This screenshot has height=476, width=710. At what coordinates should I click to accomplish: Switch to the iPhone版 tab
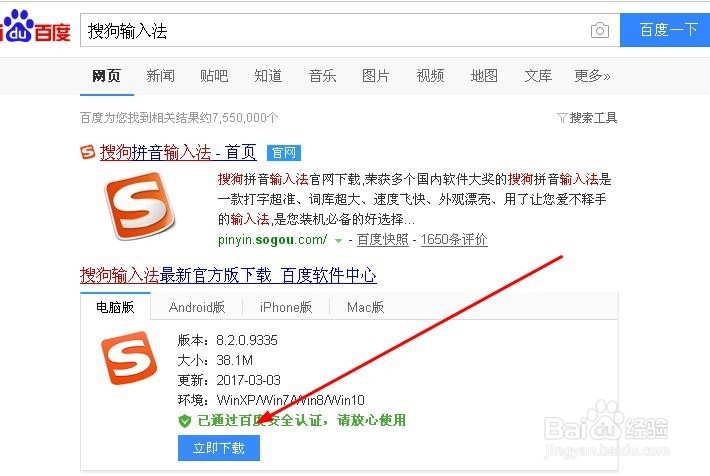coord(286,308)
